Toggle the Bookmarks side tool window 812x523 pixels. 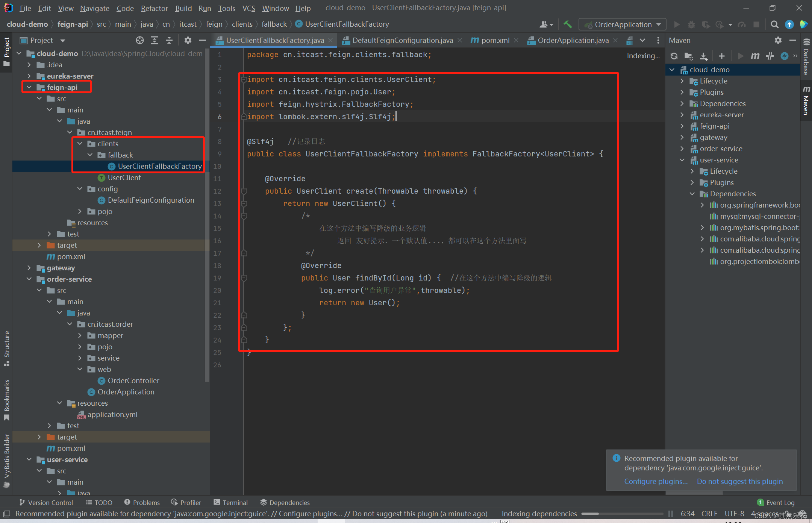tap(6, 399)
